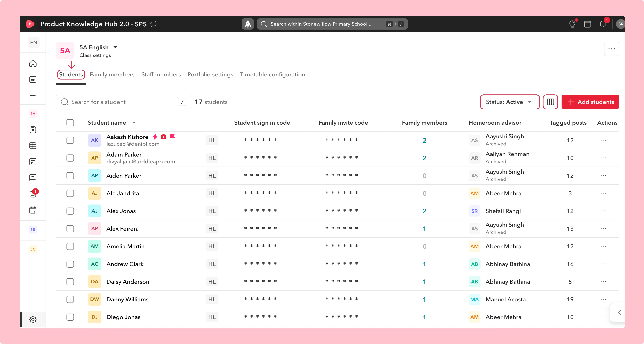Click the switch workspace arrows icon

(154, 24)
